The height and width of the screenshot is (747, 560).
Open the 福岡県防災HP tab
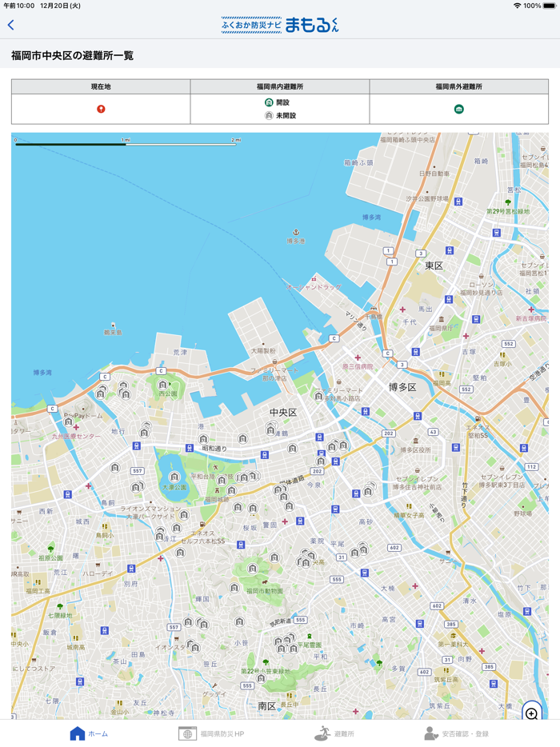211,733
